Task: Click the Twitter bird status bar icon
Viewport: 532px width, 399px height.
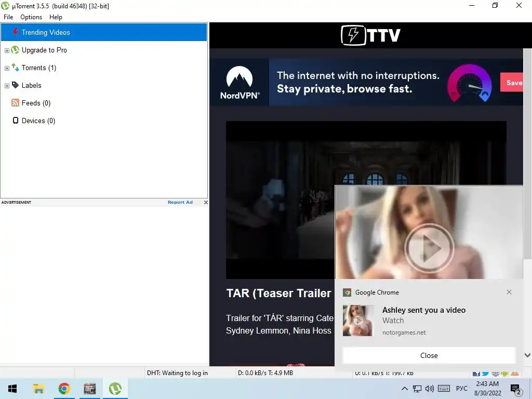Action: (x=486, y=374)
